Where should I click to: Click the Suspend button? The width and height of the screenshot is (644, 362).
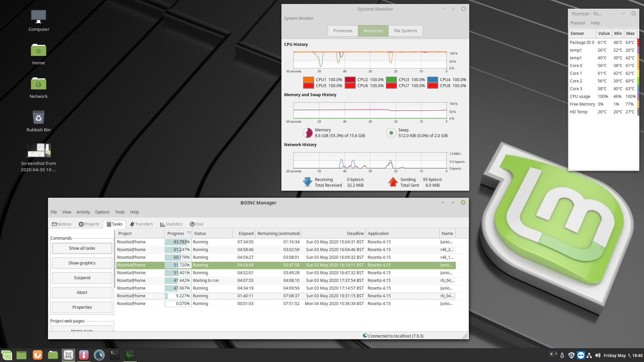click(x=82, y=278)
